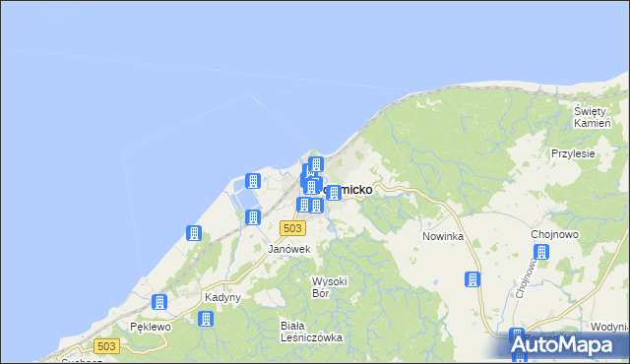This screenshot has width=630, height=364.
Task: Click the front building marker just left of the Tolkmicko label
Action: (311, 187)
